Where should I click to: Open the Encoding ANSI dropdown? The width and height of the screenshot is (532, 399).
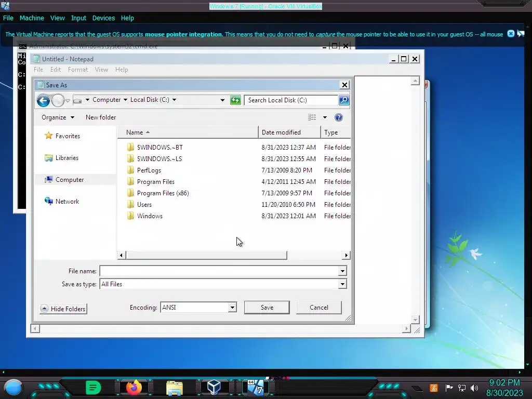point(232,308)
